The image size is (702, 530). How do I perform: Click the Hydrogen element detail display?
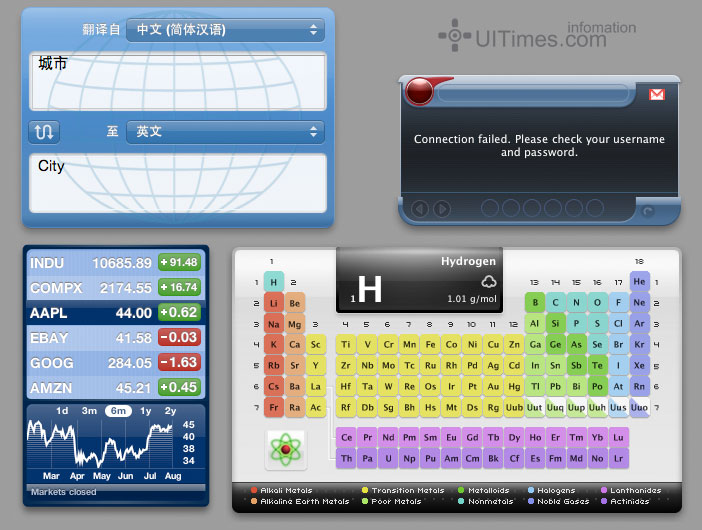click(419, 280)
